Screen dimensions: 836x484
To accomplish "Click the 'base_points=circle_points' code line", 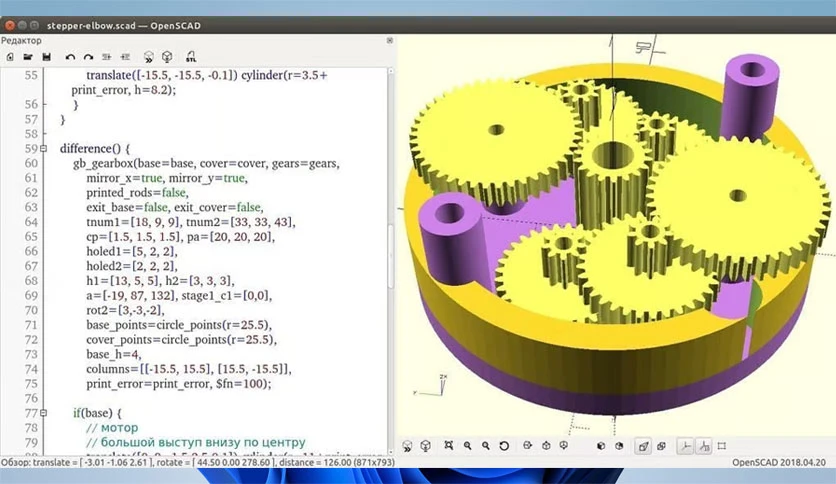I will pyautogui.click(x=179, y=325).
